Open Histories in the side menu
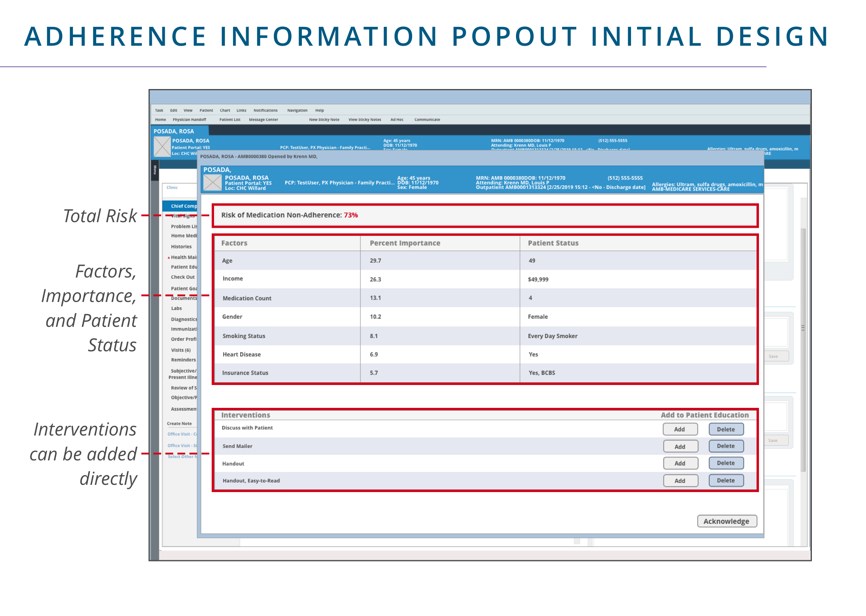866x616 pixels. click(181, 247)
